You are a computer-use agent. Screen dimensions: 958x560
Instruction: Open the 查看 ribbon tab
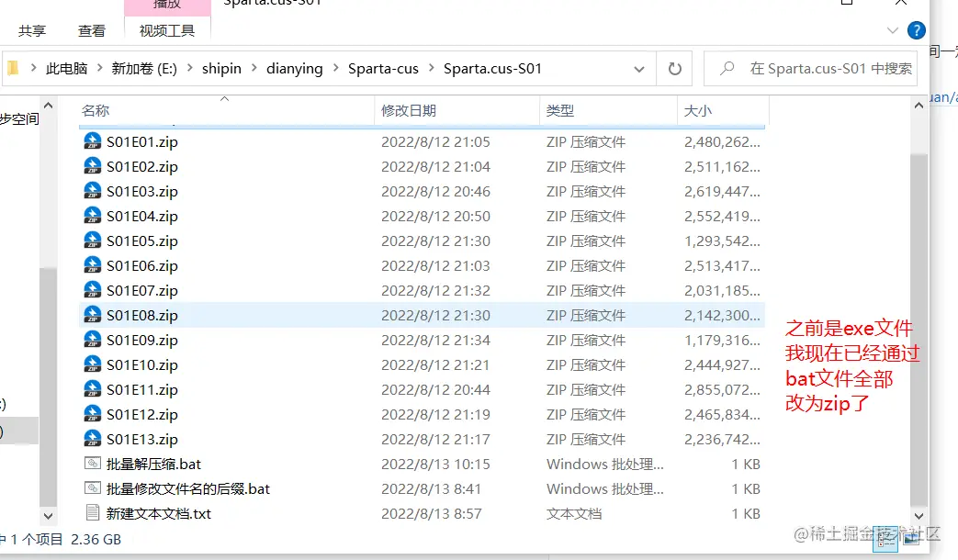point(92,30)
